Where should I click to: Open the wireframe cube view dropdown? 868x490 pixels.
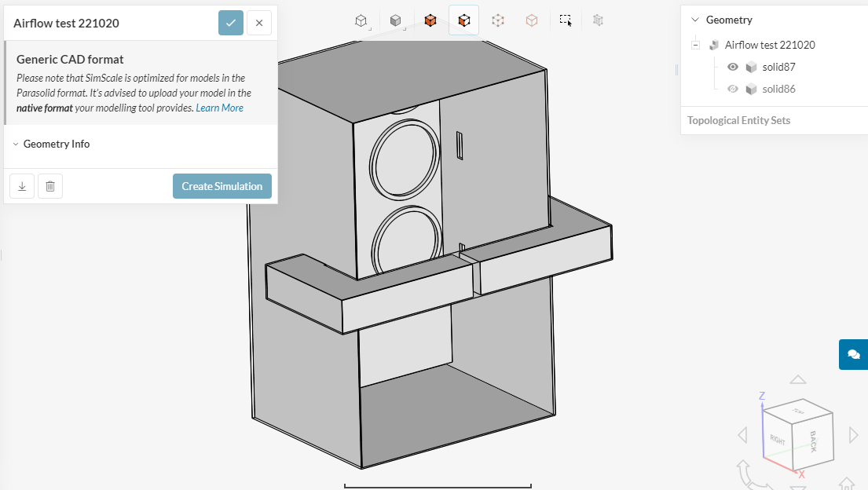click(x=361, y=20)
